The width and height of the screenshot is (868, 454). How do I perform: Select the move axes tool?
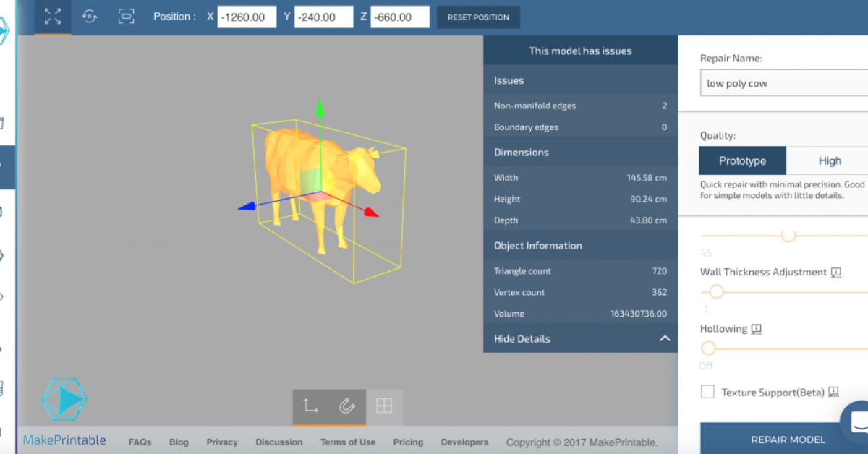310,407
